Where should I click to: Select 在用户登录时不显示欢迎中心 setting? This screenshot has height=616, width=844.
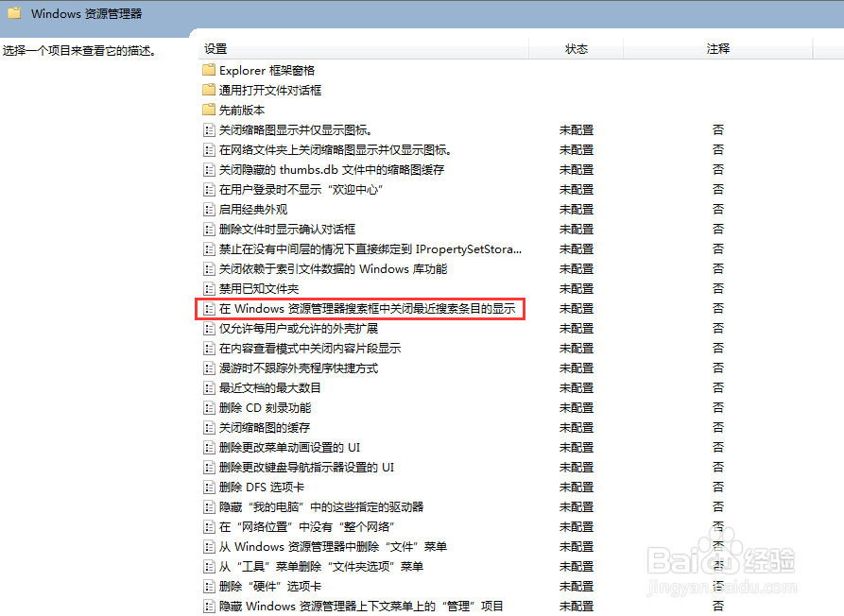click(301, 189)
